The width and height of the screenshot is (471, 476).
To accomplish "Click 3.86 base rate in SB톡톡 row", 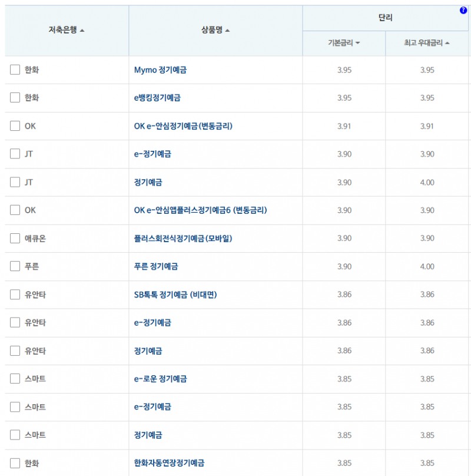I will pyautogui.click(x=344, y=295).
